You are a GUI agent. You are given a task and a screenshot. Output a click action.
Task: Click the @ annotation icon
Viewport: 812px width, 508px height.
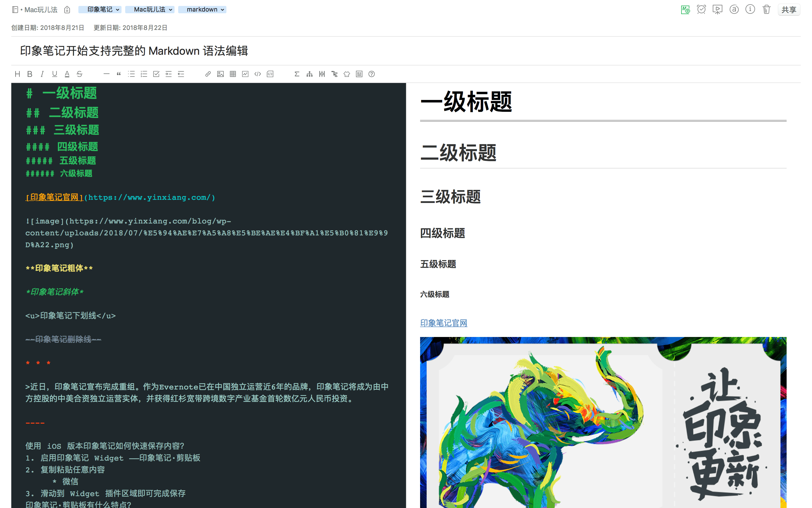(734, 9)
